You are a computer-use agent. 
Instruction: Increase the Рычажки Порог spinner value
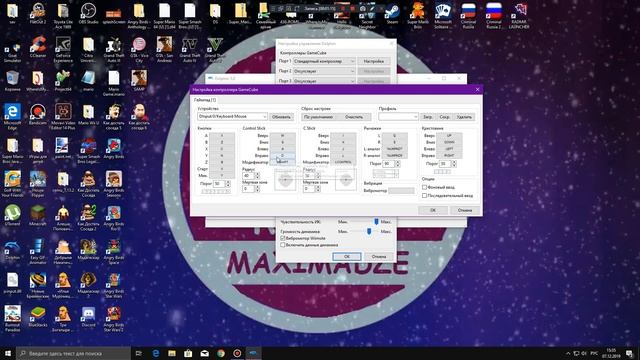coord(398,162)
